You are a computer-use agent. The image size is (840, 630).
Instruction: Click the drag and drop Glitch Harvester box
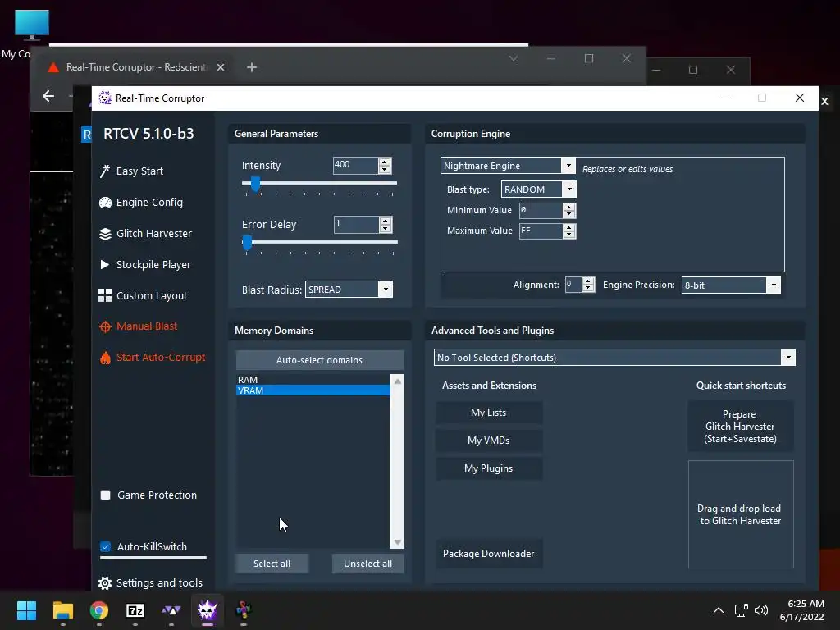pos(741,514)
